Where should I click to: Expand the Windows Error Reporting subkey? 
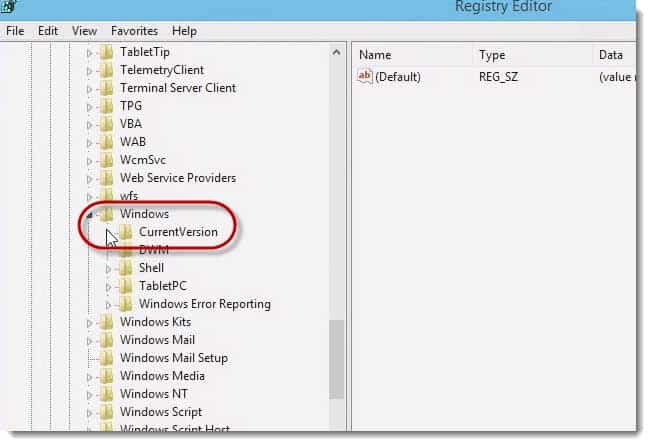click(108, 305)
